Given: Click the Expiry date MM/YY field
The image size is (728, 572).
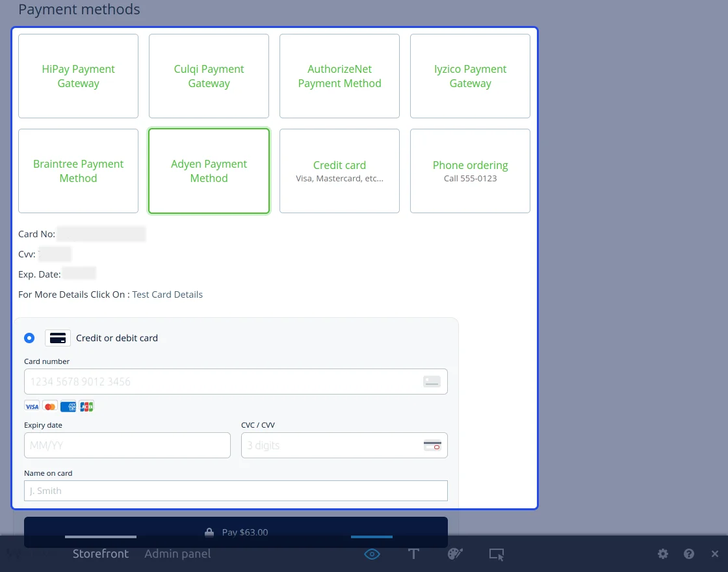Looking at the screenshot, I should coord(127,445).
